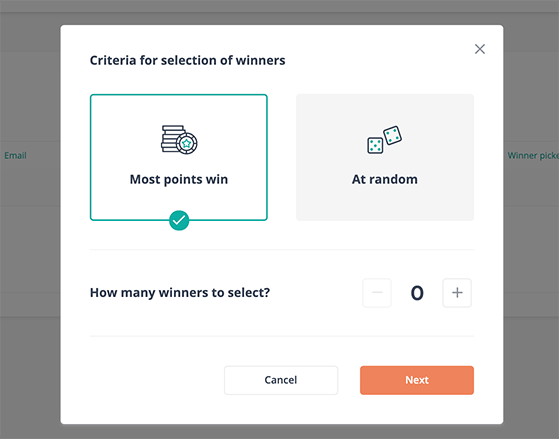The image size is (559, 439).
Task: Decrease number of winners with minus
Action: (x=377, y=293)
